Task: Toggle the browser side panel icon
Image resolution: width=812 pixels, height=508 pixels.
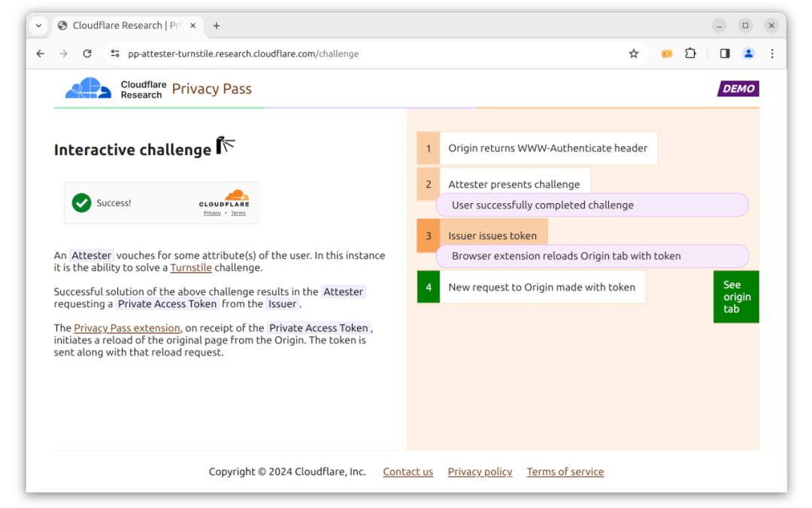Action: tap(725, 53)
